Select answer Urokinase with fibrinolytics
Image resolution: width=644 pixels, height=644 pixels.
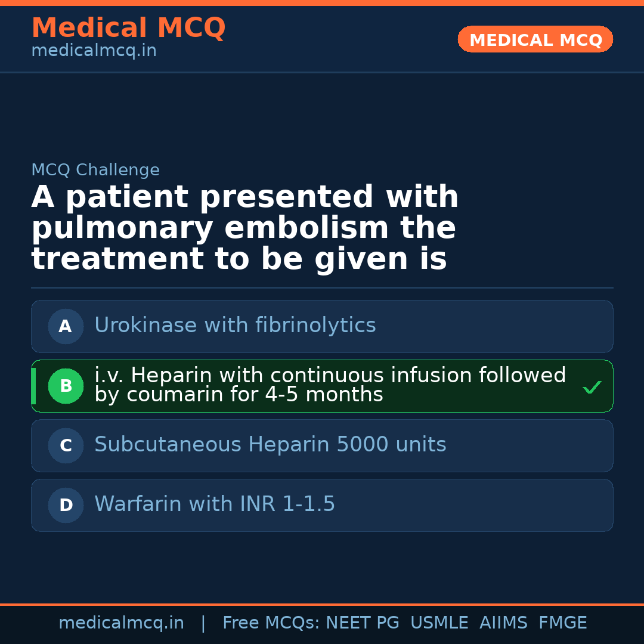point(235,326)
